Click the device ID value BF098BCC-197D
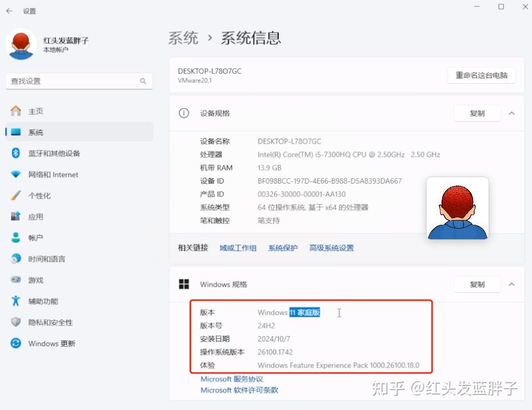Screen dimensions: 532x410 tap(330, 181)
